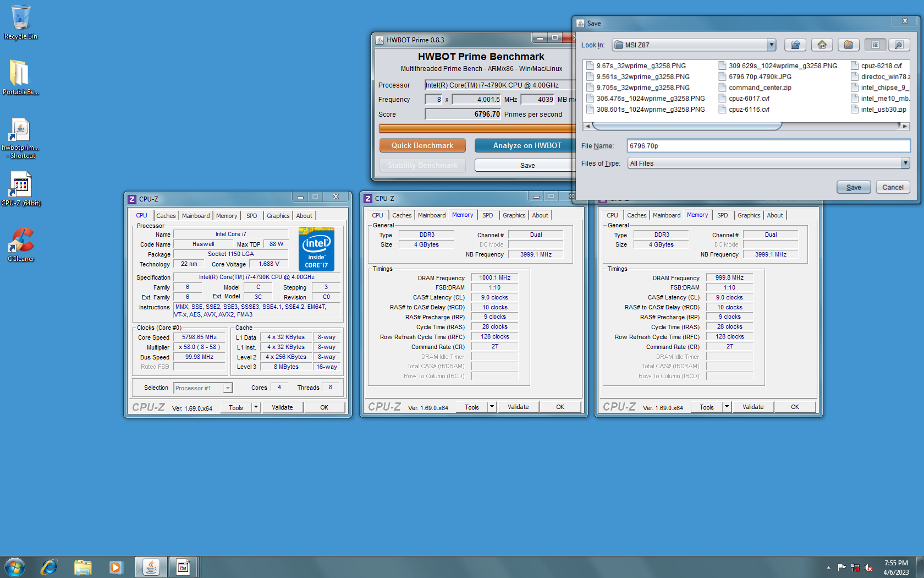Open Action Center flag in the system tray
The image size is (924, 578).
[x=842, y=568]
